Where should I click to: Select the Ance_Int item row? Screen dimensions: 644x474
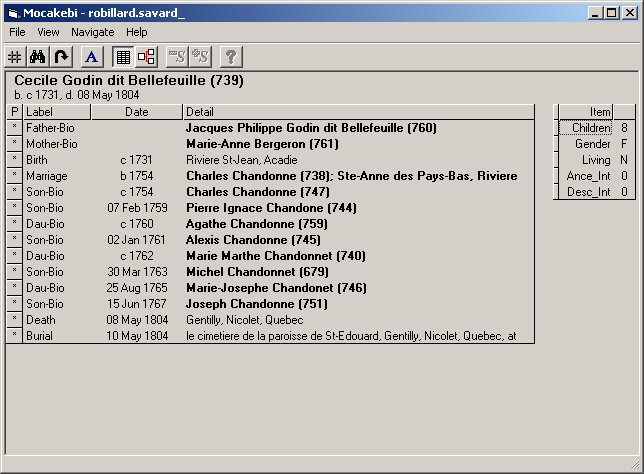[x=596, y=176]
